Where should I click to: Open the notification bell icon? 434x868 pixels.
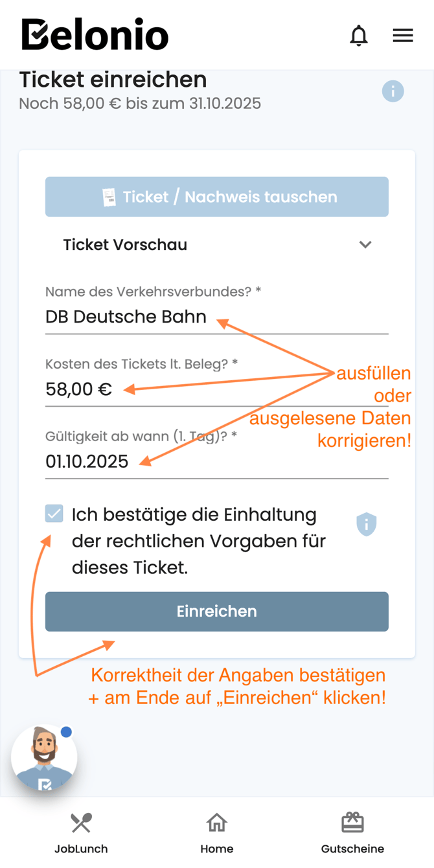click(358, 35)
